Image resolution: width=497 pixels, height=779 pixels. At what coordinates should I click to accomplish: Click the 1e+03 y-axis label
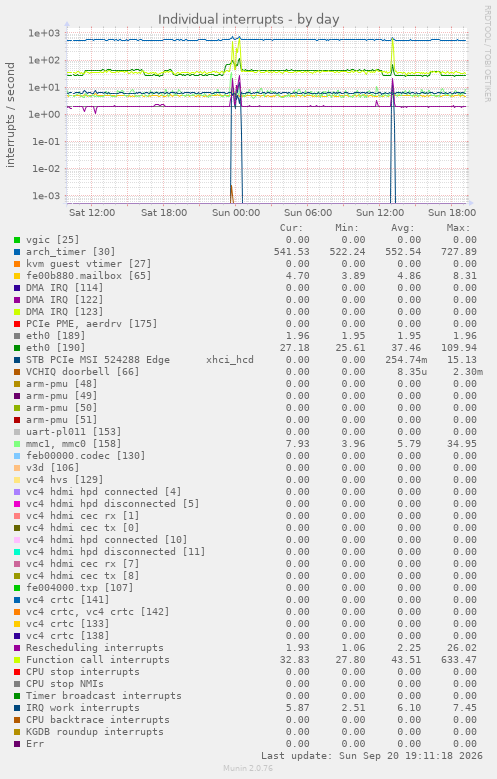tap(44, 33)
